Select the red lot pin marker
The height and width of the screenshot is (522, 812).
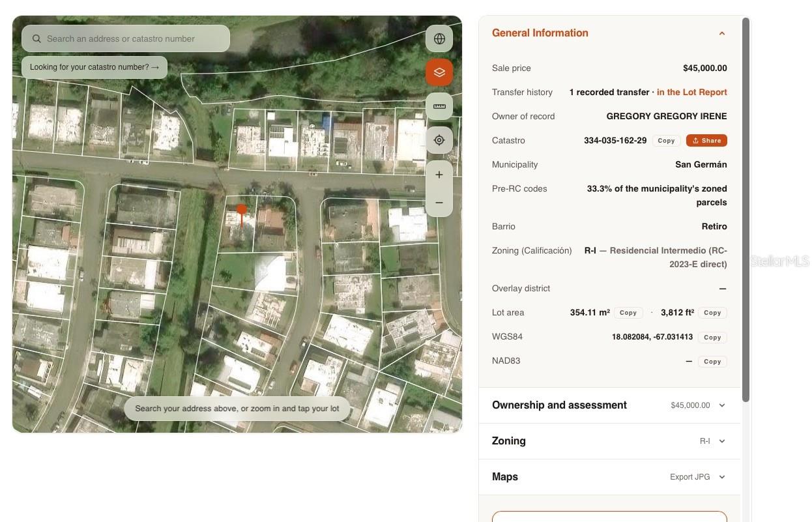click(242, 215)
